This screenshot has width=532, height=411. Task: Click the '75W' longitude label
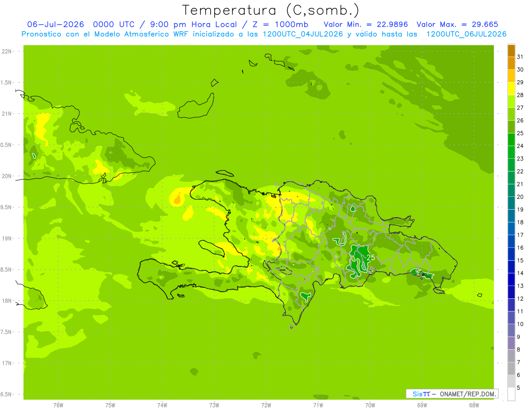click(x=110, y=405)
